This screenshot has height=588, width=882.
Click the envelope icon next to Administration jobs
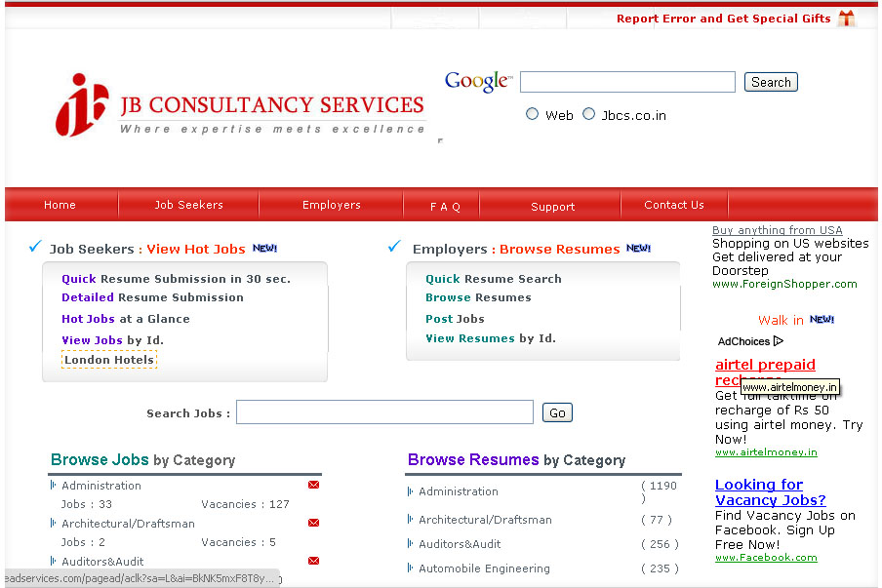[313, 485]
